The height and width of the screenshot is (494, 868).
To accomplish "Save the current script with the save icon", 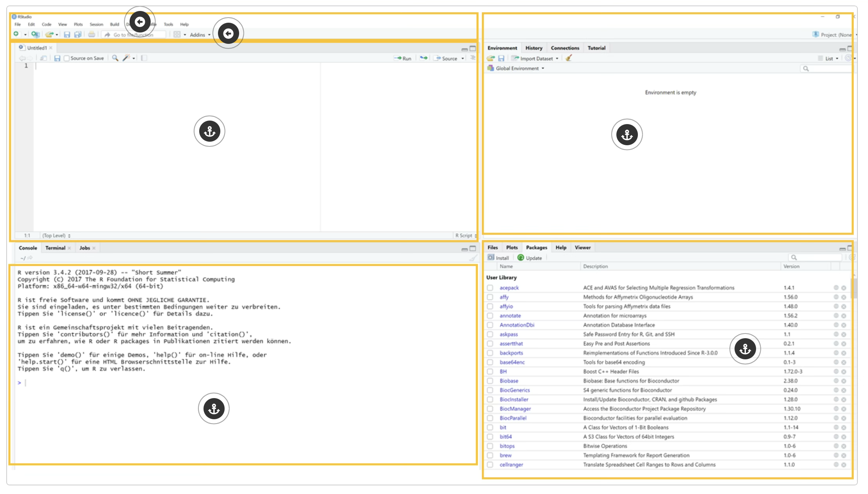I will [67, 34].
